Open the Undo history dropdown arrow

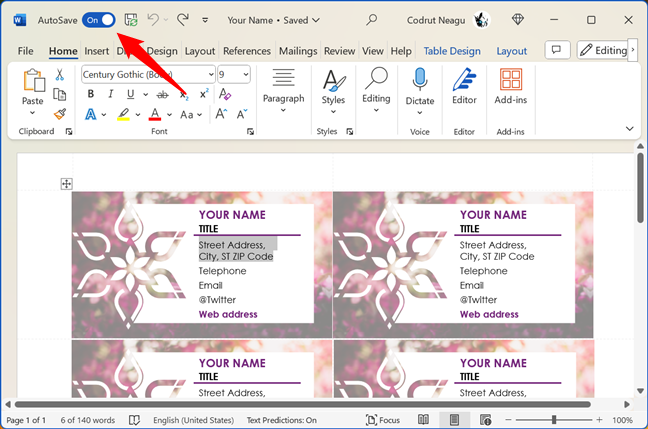click(166, 20)
